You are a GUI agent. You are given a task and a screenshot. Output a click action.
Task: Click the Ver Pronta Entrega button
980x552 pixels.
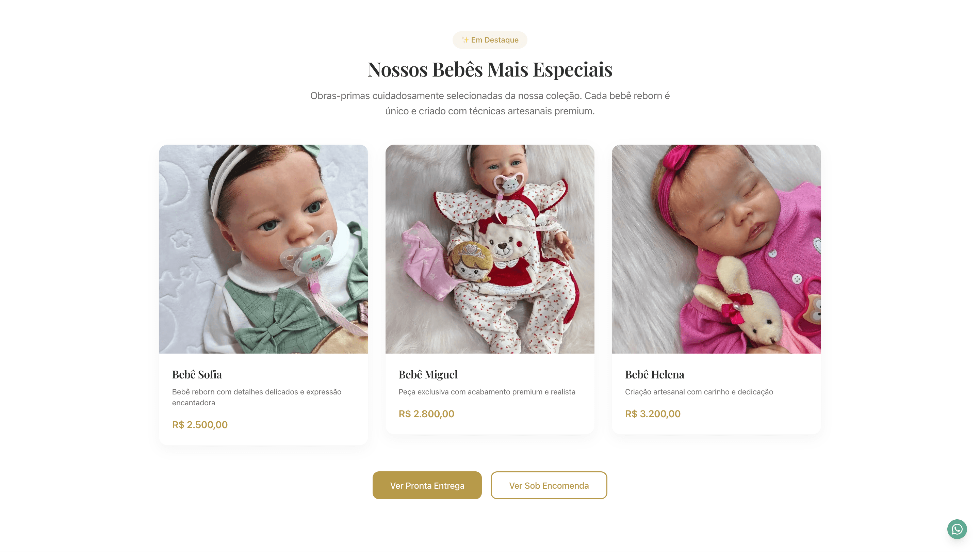[427, 485]
